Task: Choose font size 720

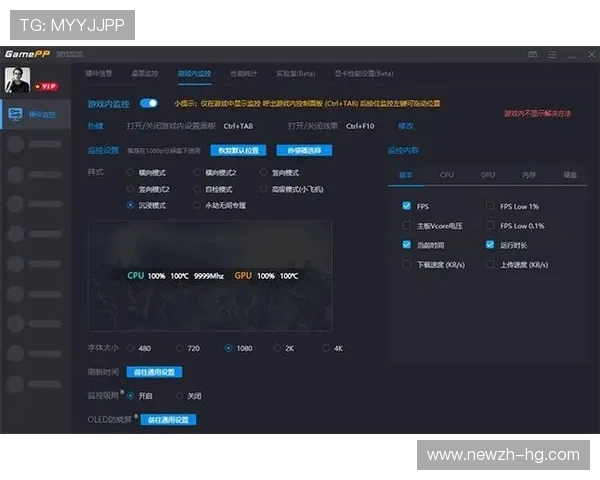Action: coord(179,348)
